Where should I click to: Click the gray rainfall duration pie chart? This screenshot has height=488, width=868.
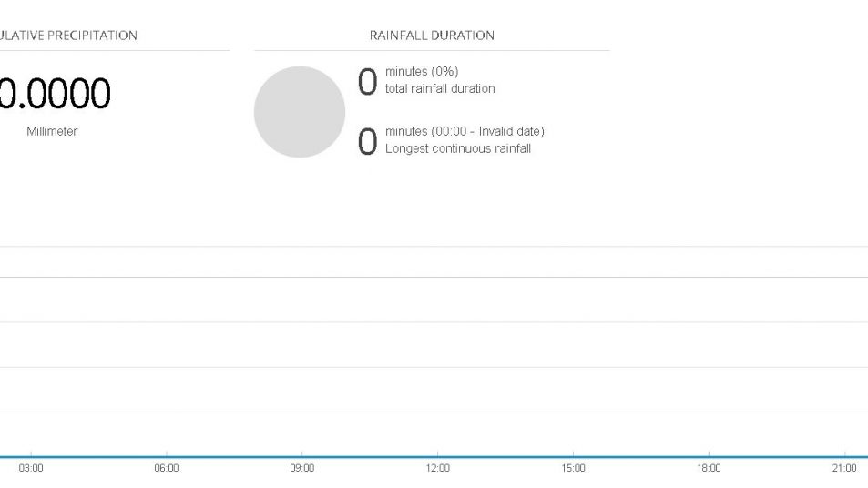point(300,112)
